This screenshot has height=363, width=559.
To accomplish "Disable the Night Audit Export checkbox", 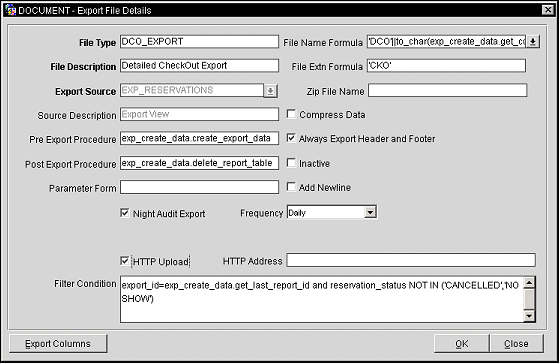I will [x=125, y=213].
